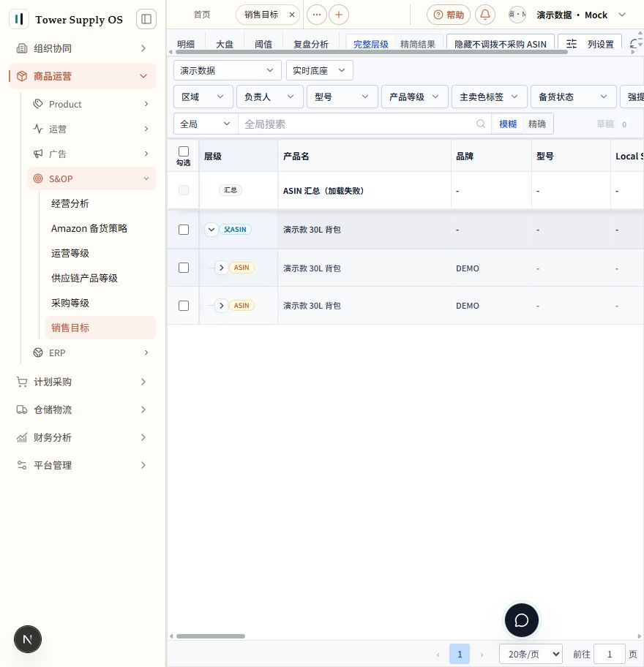
Task: Switch to the 阈值 tab
Action: pyautogui.click(x=263, y=44)
